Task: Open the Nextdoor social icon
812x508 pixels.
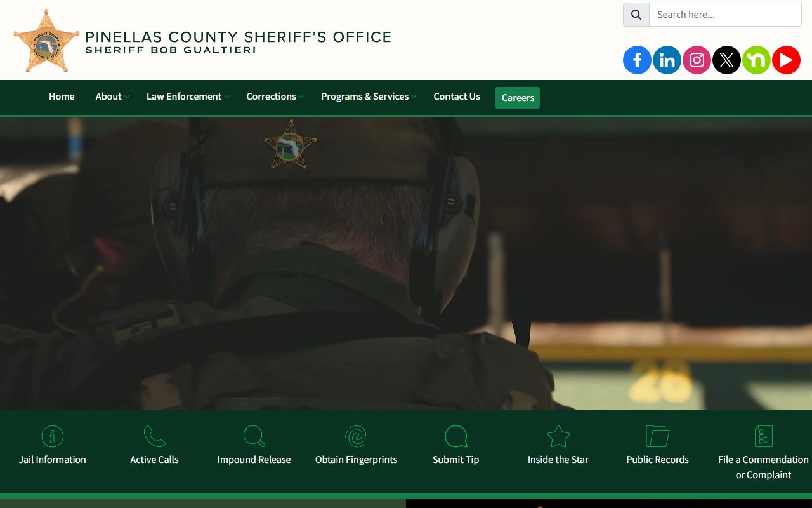Action: [756, 60]
